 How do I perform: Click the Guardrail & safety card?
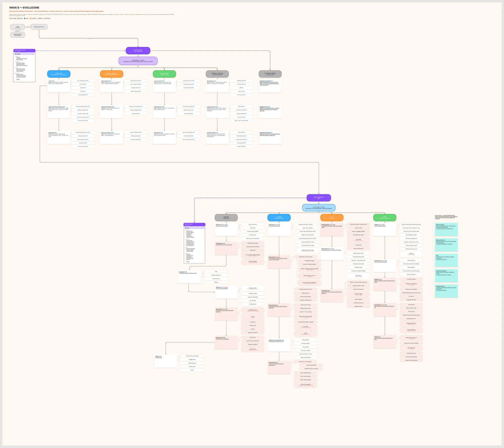click(x=332, y=230)
